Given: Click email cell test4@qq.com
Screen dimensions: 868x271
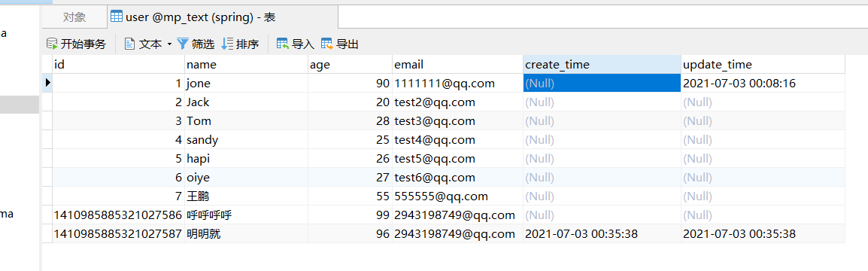Looking at the screenshot, I should [x=457, y=140].
